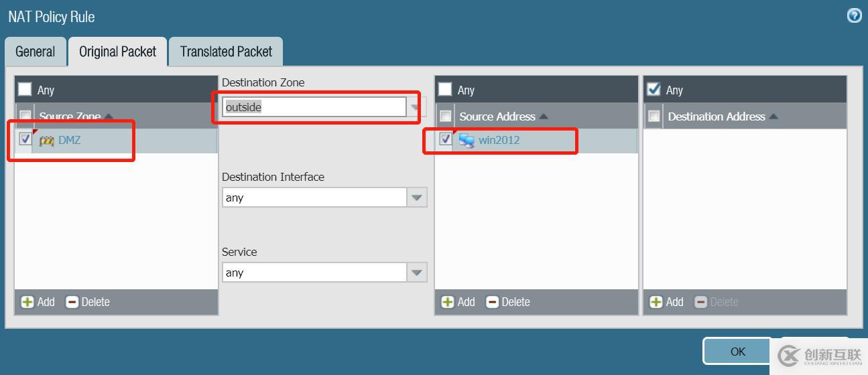Sort by the Source Address column header
The width and height of the screenshot is (868, 375).
pyautogui.click(x=497, y=117)
